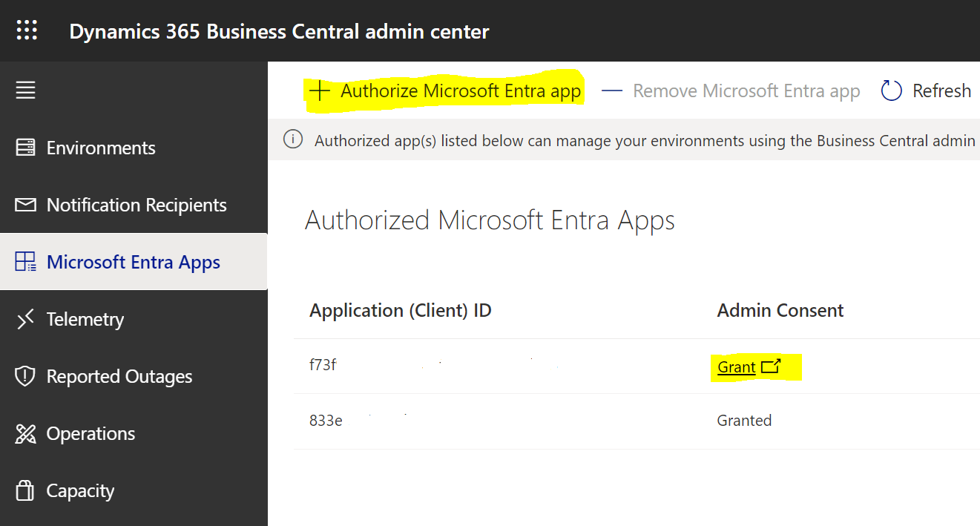Sort by Application (Client) ID column header
Viewport: 980px width, 526px height.
pyautogui.click(x=401, y=310)
